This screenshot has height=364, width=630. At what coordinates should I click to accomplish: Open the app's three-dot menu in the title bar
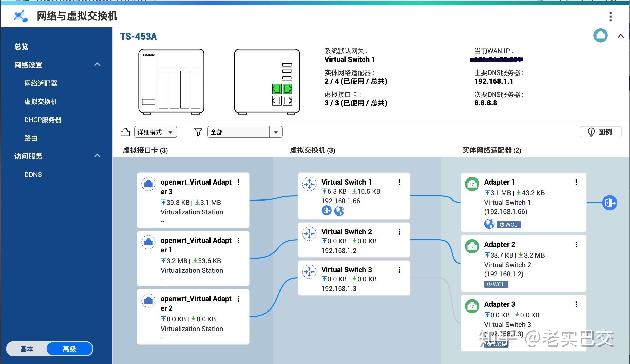[610, 17]
